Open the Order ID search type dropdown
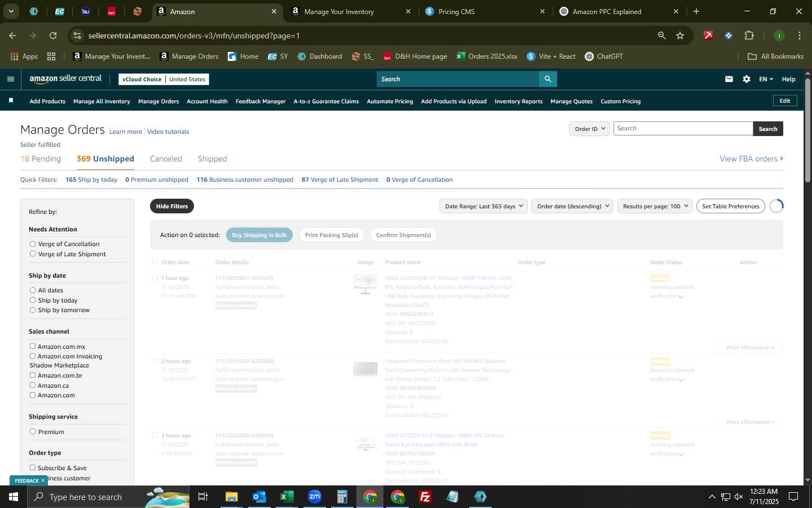This screenshot has width=812, height=508. [589, 129]
